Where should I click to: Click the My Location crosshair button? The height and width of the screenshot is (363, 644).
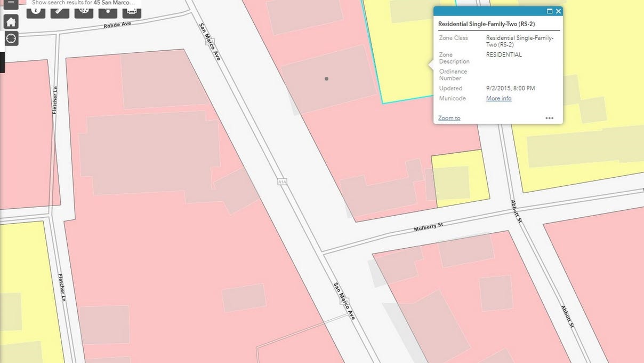(x=11, y=38)
